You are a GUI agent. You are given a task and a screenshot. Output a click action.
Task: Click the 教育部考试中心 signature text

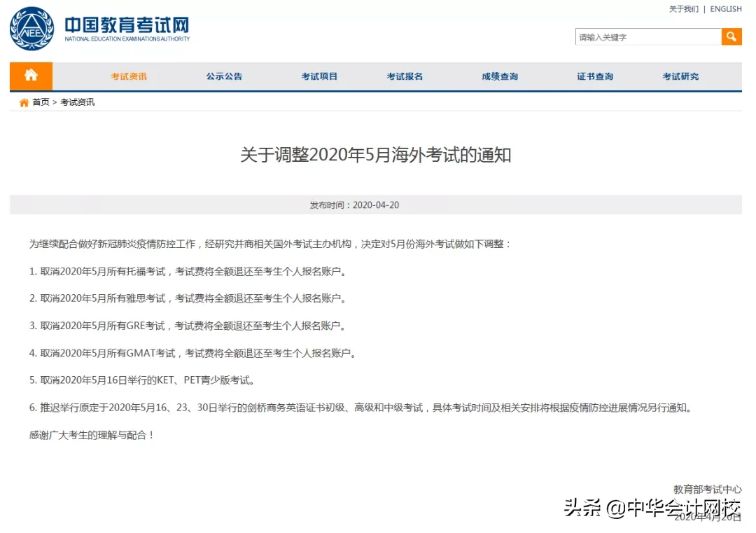707,490
